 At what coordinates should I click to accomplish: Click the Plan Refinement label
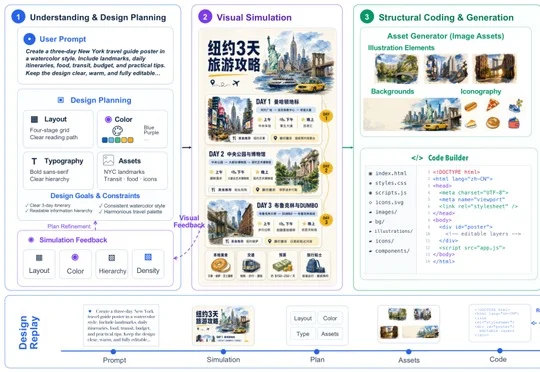click(x=69, y=226)
